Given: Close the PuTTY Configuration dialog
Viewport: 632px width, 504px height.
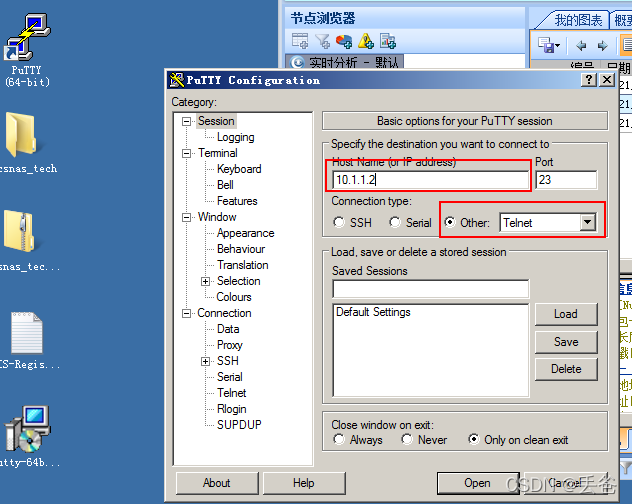Looking at the screenshot, I should click(x=607, y=80).
